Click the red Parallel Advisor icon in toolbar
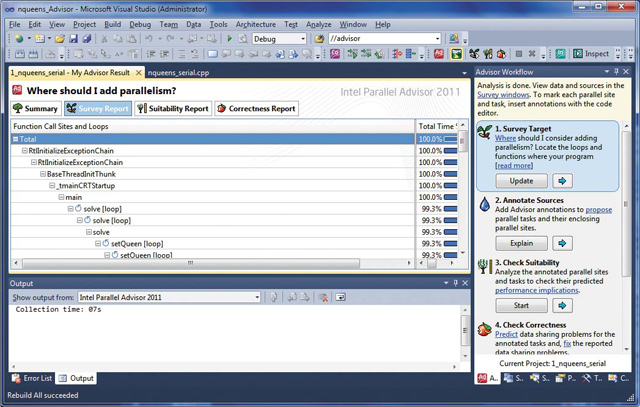Screen dimensions: 640x407 tap(439, 53)
